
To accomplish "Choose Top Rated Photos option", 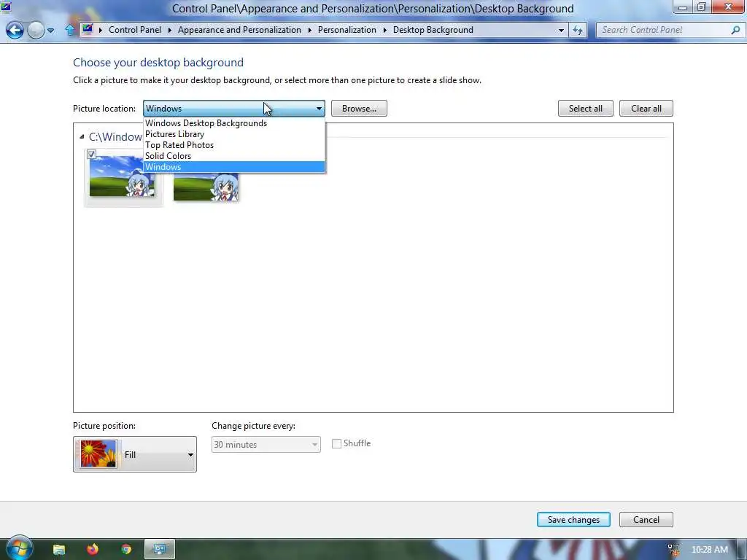I will 234,145.
